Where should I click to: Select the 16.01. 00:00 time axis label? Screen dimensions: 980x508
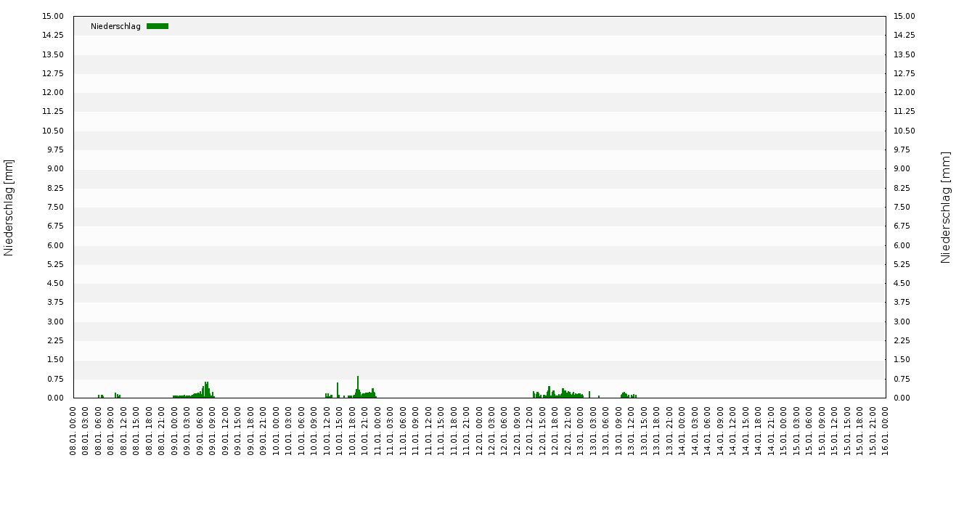(886, 431)
